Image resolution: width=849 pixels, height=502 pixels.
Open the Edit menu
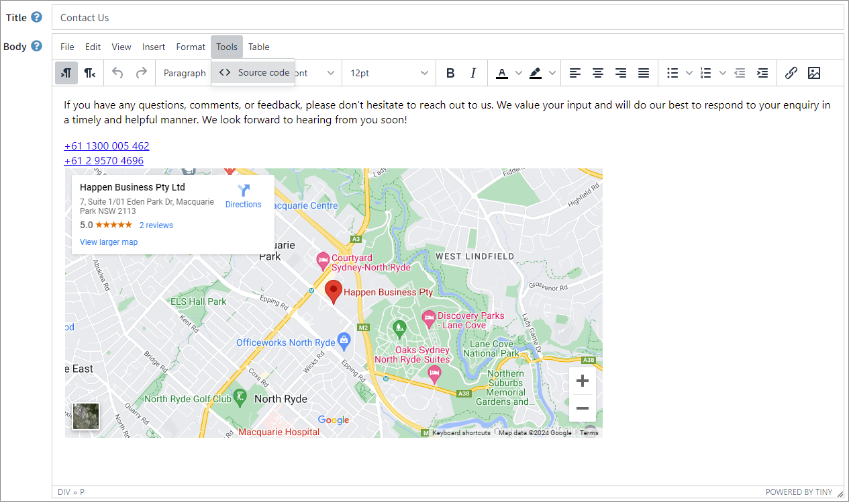coord(93,47)
